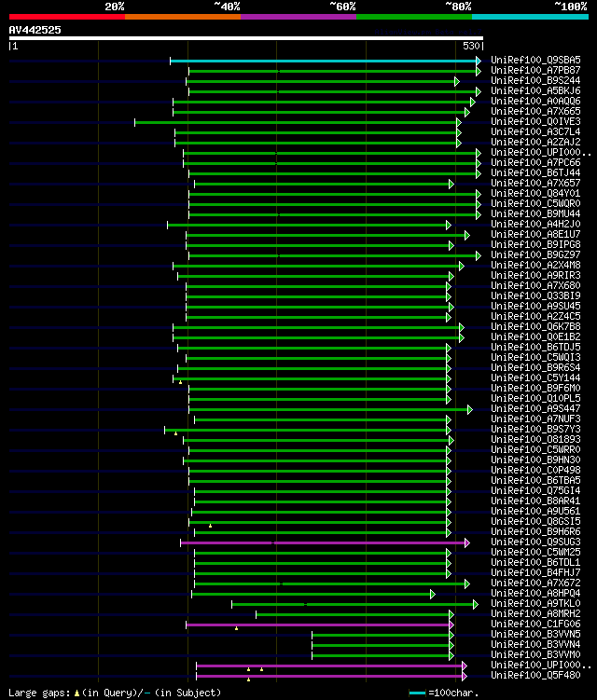Open hit UniRef100_A7PB87

coord(535,70)
